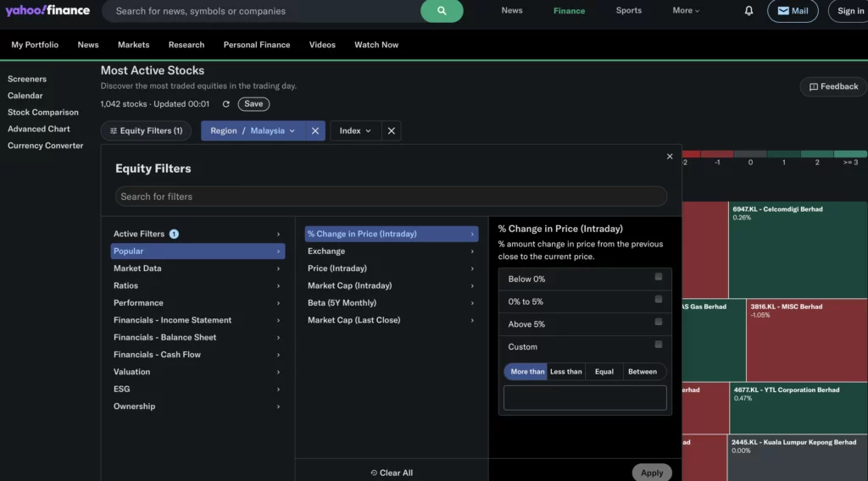Image resolution: width=868 pixels, height=481 pixels.
Task: Click the refresh icon next to Updated 00:01
Action: pyautogui.click(x=225, y=104)
